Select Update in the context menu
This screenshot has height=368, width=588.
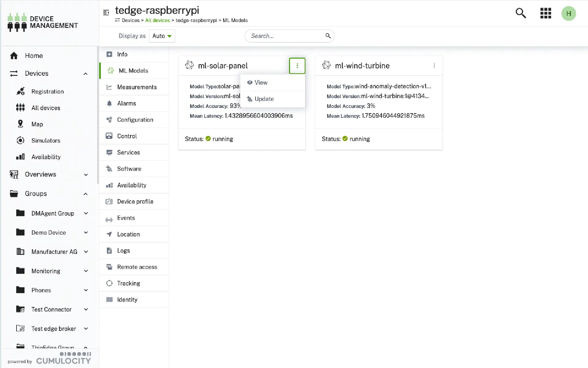(x=264, y=99)
